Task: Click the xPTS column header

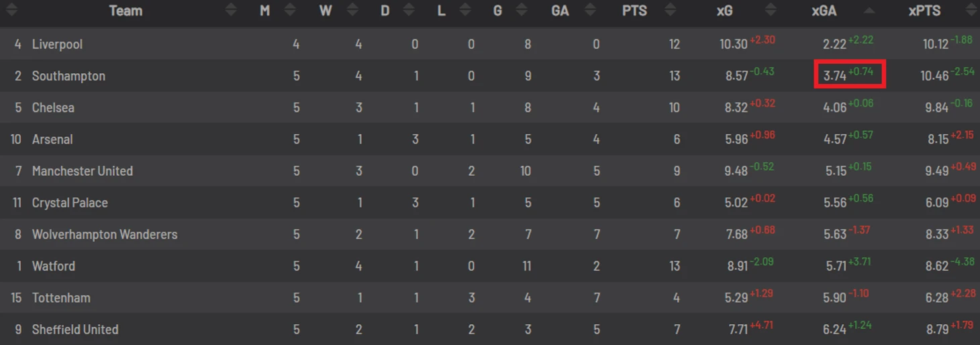Action: point(924,11)
